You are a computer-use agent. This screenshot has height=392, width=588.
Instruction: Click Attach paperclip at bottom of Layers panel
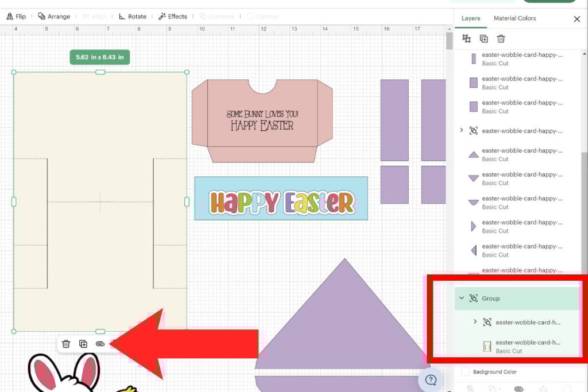coord(519,389)
